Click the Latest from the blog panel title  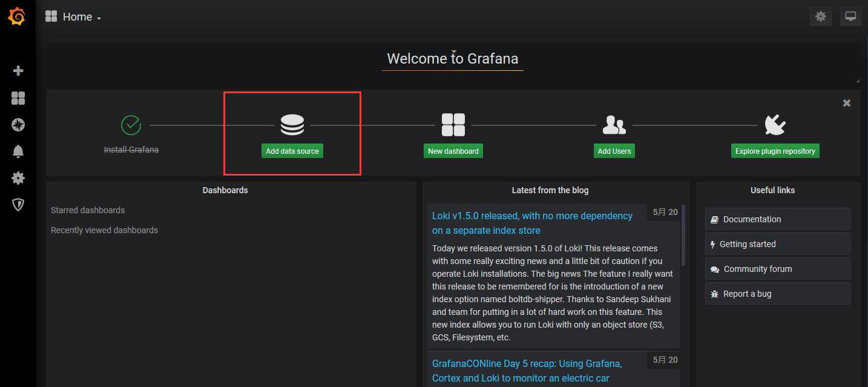pyautogui.click(x=550, y=190)
